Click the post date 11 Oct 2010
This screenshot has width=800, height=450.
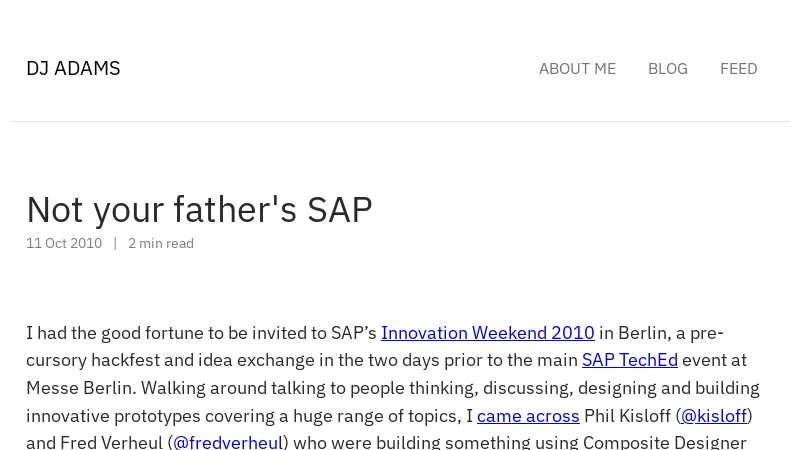click(x=64, y=243)
